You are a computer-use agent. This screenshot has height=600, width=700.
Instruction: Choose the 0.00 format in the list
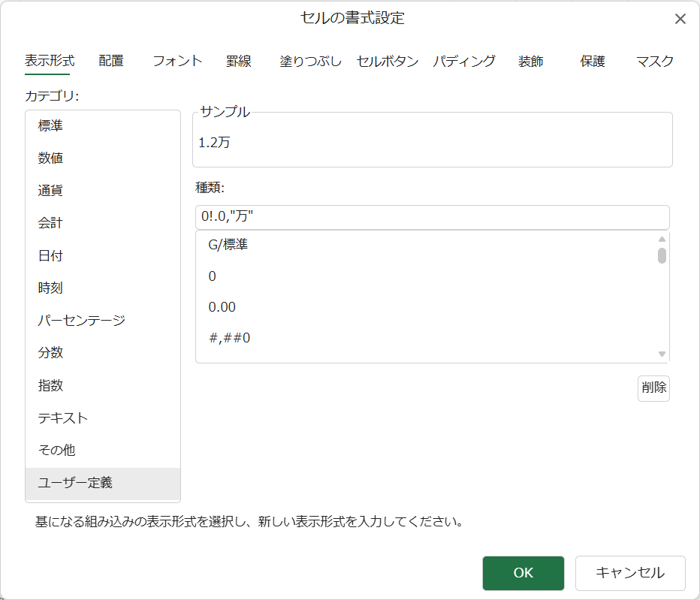click(425, 307)
